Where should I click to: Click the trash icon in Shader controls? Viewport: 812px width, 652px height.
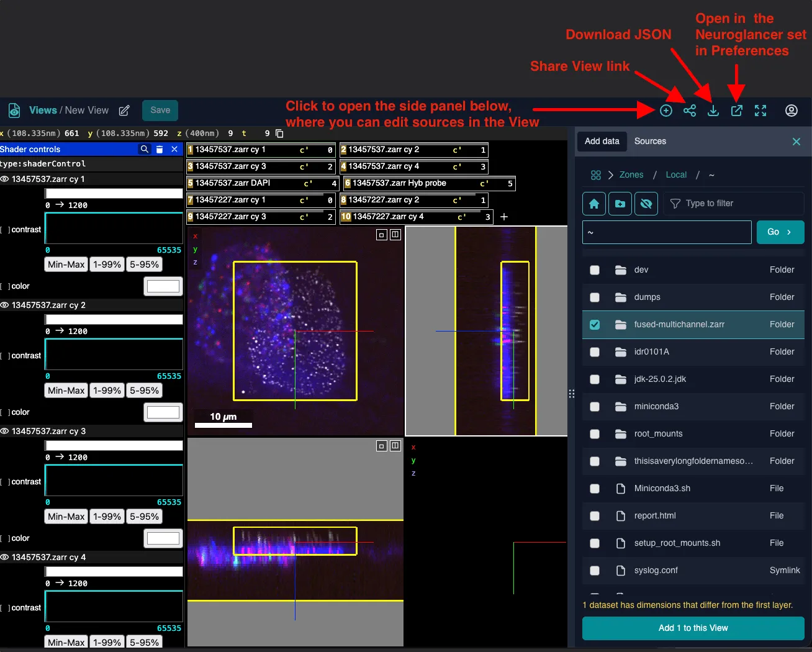click(x=160, y=149)
